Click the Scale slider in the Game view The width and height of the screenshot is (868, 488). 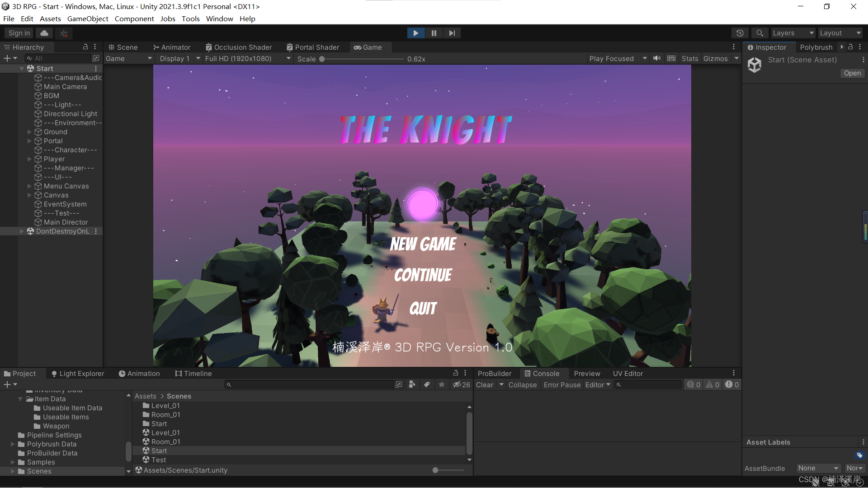(x=322, y=58)
